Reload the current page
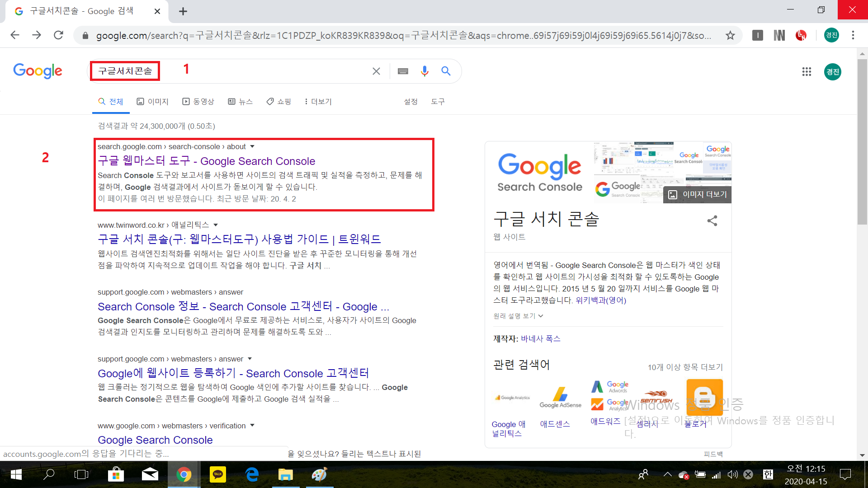868x488 pixels. pos(58,35)
